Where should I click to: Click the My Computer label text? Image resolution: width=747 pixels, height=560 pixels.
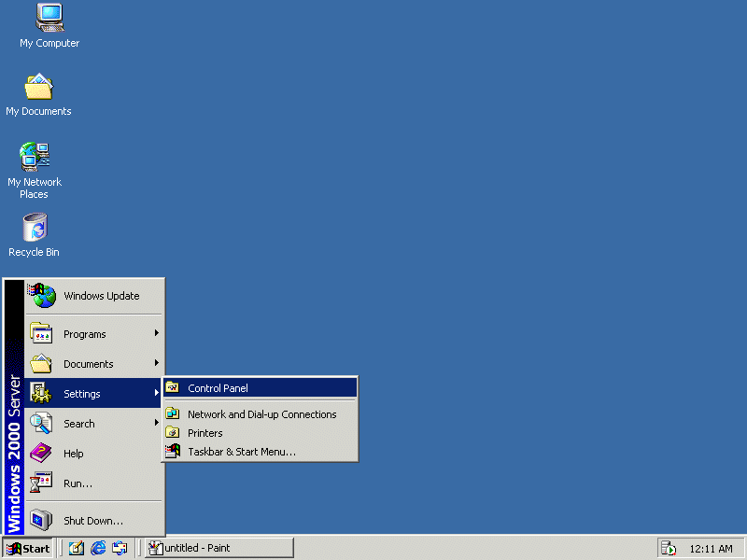[49, 43]
